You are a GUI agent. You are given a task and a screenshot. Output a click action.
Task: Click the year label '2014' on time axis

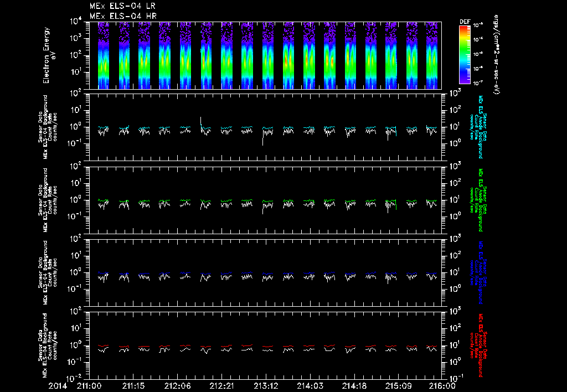point(58,386)
